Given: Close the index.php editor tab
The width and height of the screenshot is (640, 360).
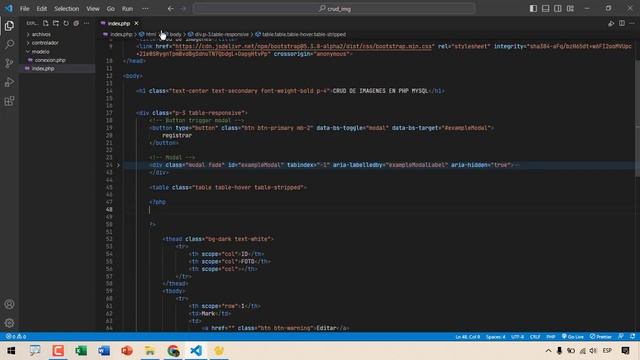Looking at the screenshot, I should (136, 23).
